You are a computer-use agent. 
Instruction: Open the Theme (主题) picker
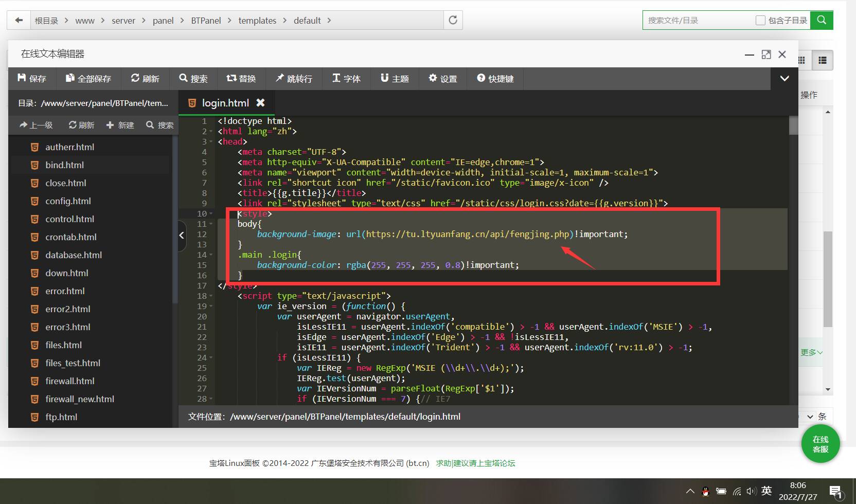[x=395, y=78]
